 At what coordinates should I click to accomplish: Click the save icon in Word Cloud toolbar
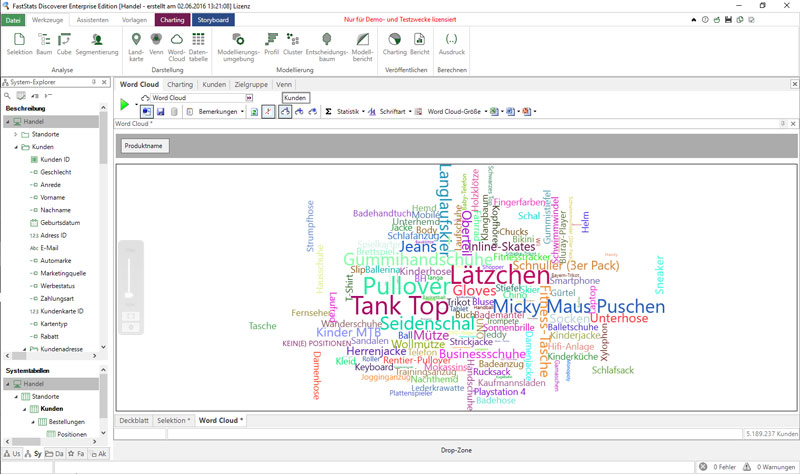pos(160,111)
